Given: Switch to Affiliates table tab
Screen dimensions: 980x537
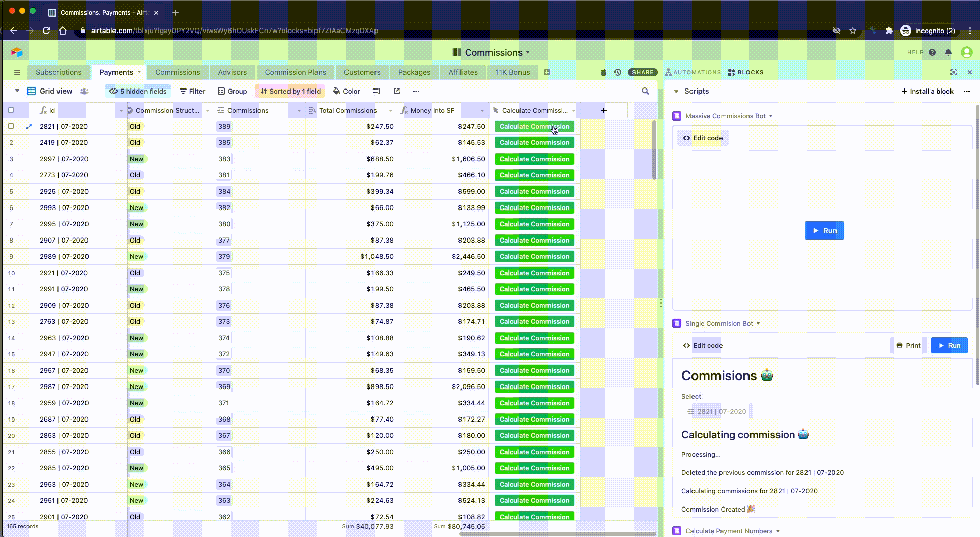Looking at the screenshot, I should 463,72.
